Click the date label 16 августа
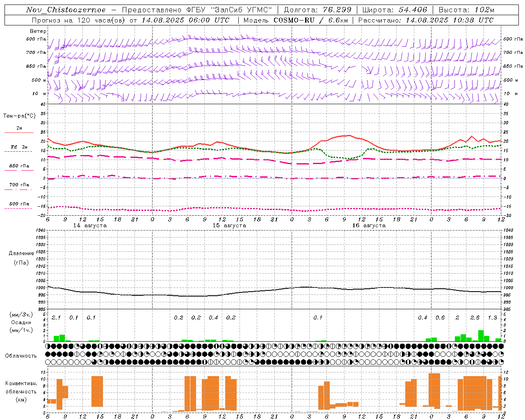Viewport: 525px width, 420px height. (x=369, y=226)
